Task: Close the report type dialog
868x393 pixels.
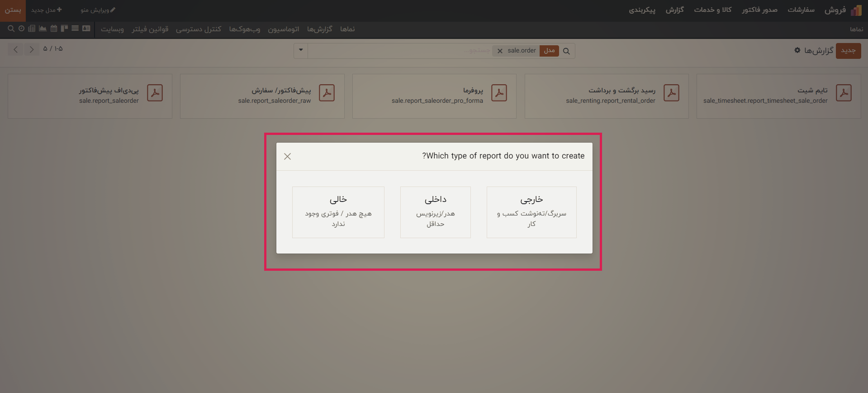Action: (x=287, y=156)
